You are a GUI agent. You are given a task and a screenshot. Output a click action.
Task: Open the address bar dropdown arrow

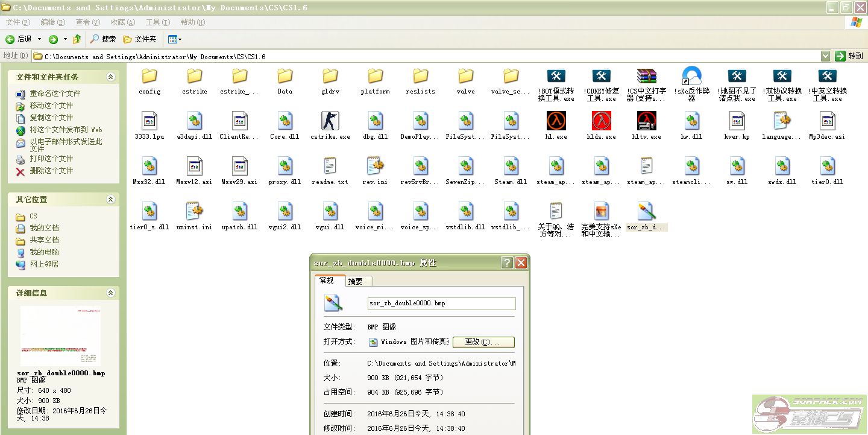(x=825, y=56)
